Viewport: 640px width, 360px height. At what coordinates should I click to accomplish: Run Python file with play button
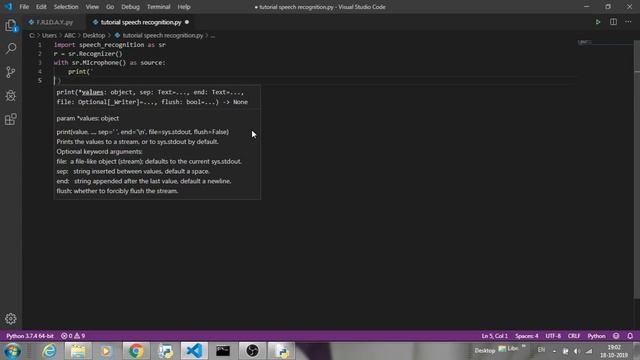(x=598, y=22)
